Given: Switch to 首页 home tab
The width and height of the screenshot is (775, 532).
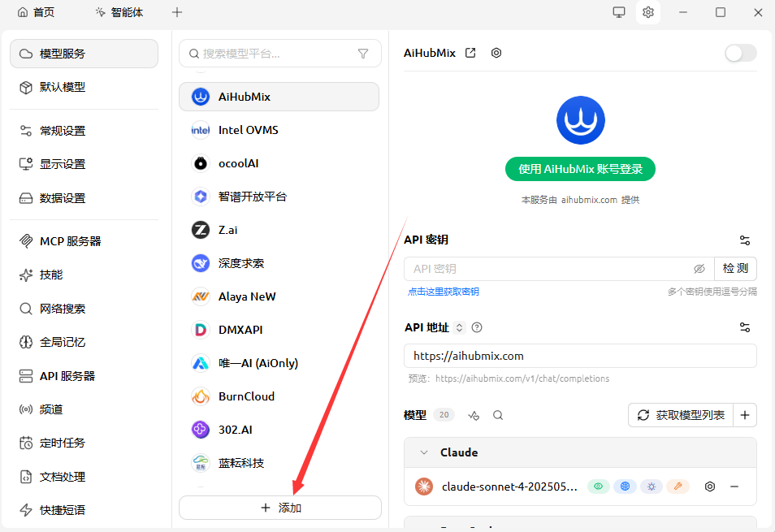Looking at the screenshot, I should tap(36, 12).
